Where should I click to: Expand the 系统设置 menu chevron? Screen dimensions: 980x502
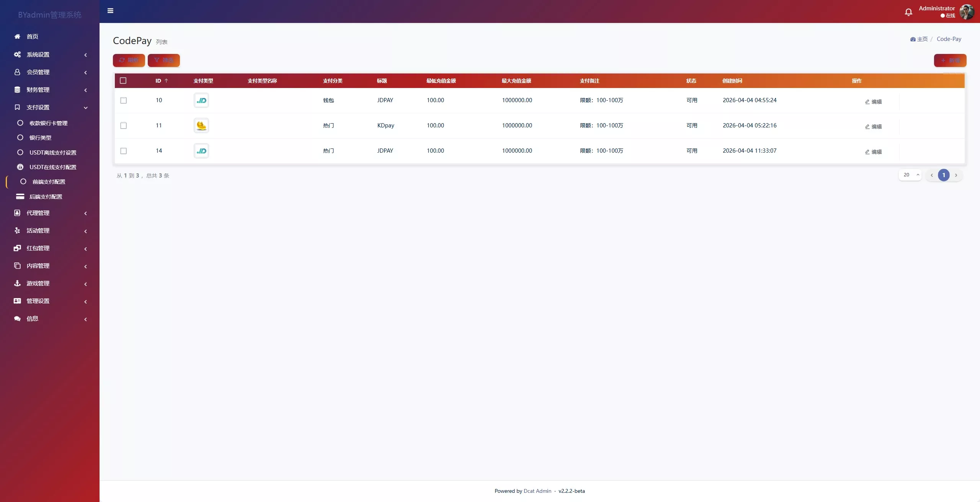tap(86, 55)
